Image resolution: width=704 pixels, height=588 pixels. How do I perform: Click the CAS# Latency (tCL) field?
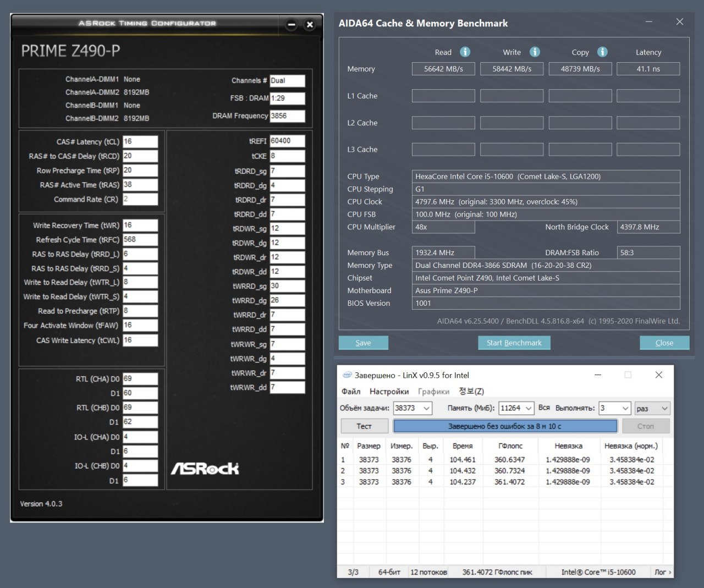pyautogui.click(x=140, y=142)
